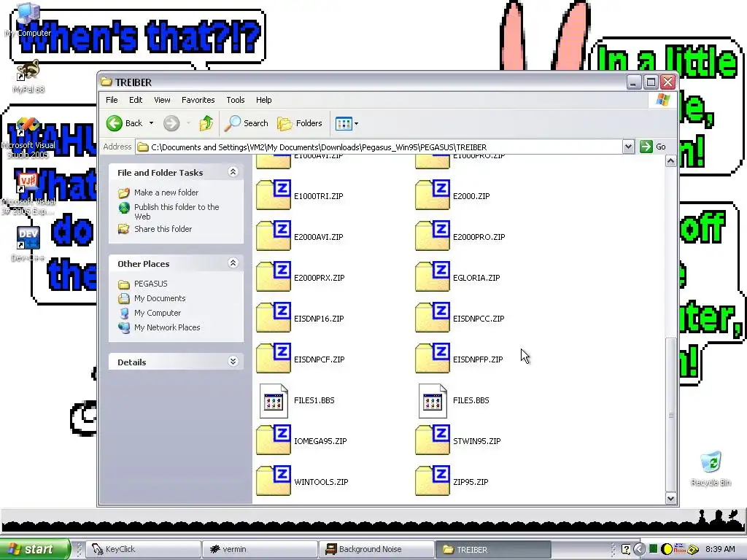Image resolution: width=747 pixels, height=560 pixels.
Task: Open the Back button history dropdown arrow
Action: click(x=152, y=123)
